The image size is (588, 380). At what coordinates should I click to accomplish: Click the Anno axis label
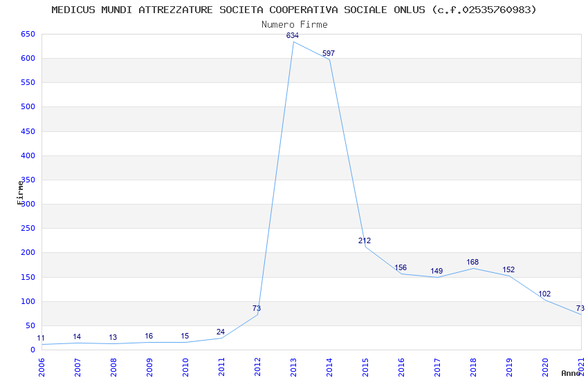click(x=571, y=373)
